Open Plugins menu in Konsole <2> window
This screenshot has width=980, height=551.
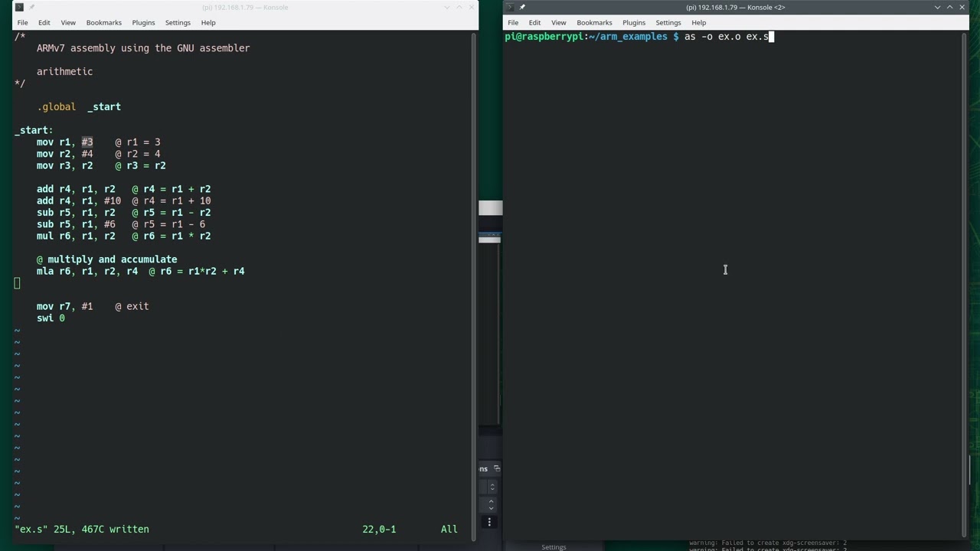coord(634,22)
